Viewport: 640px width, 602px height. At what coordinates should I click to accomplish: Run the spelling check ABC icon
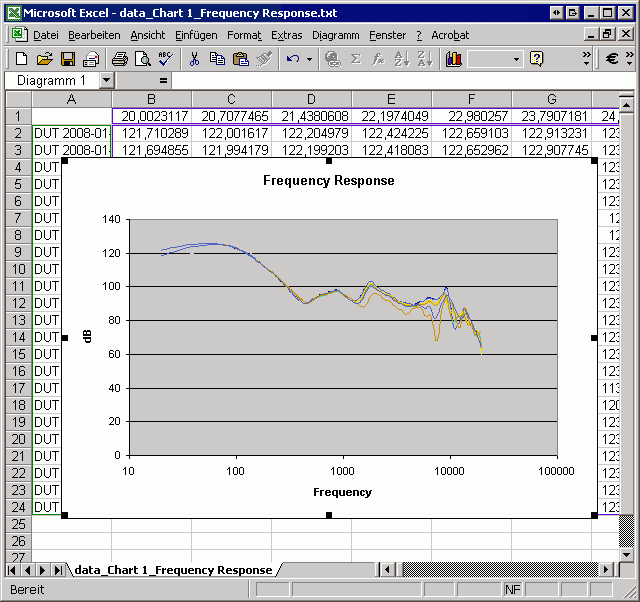click(166, 59)
